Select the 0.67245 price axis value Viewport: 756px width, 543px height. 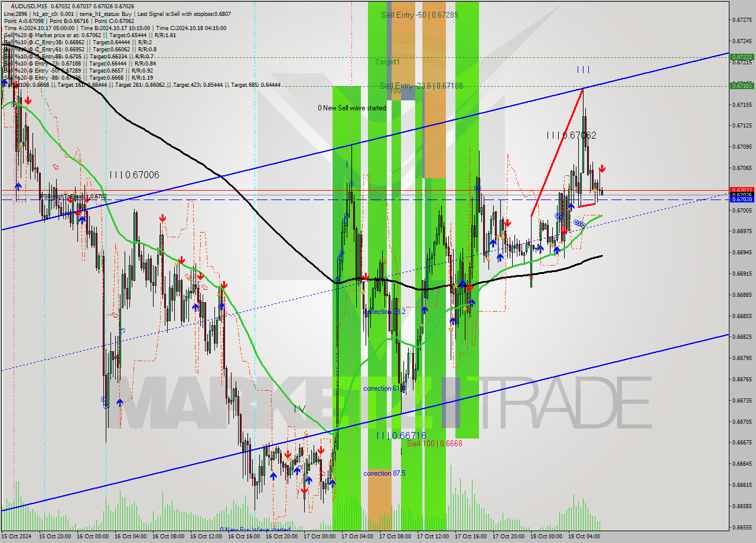(742, 41)
